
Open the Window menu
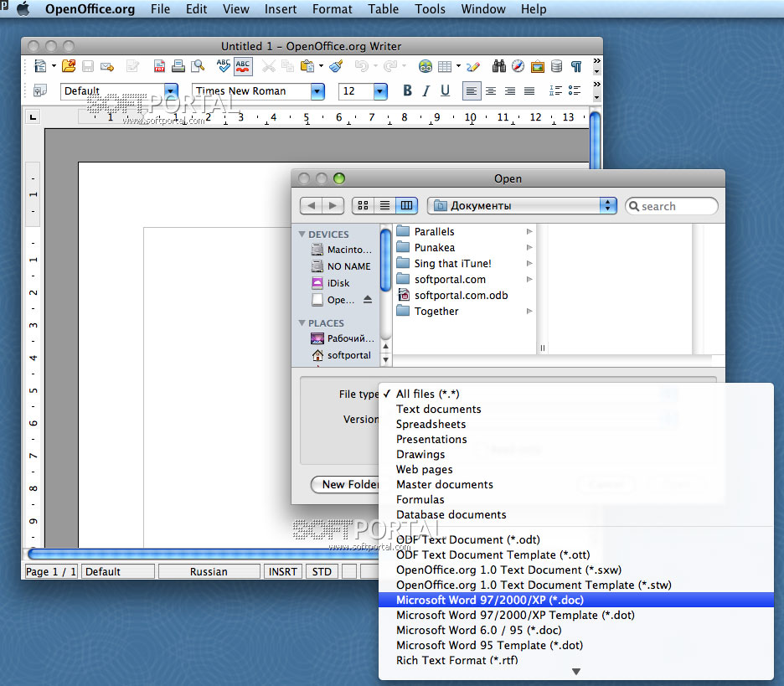pos(483,9)
